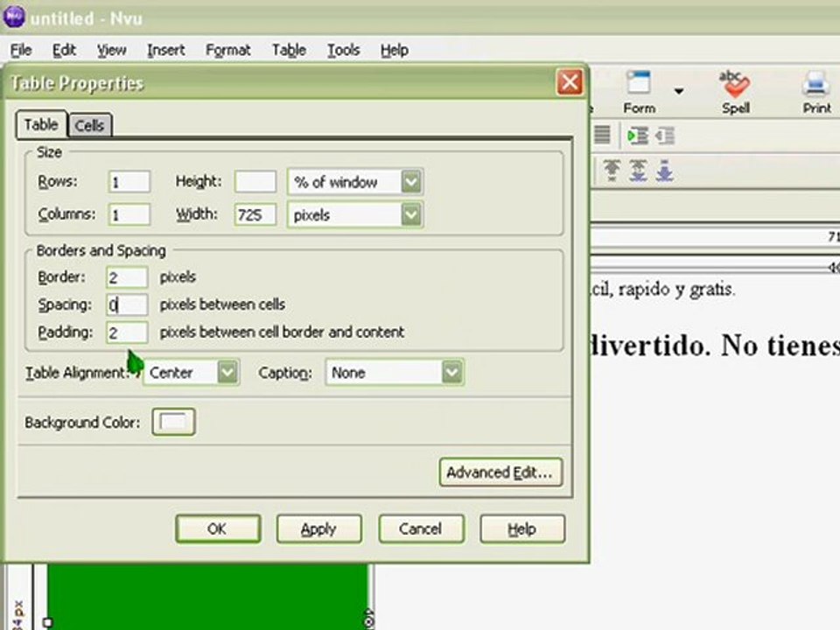Click the bold text 'No tienes' in the page
Screen dimensions: 840x630
point(780,346)
